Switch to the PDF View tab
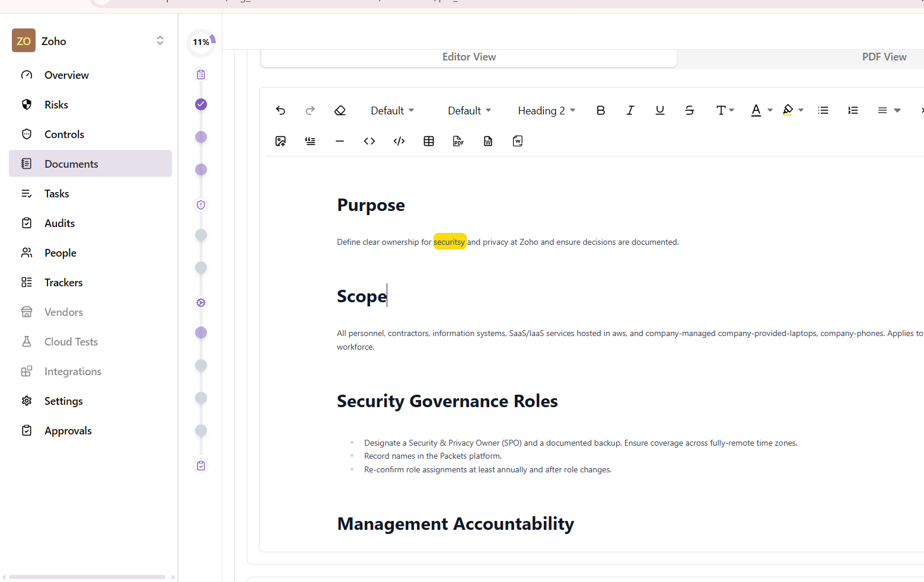 pyautogui.click(x=884, y=57)
